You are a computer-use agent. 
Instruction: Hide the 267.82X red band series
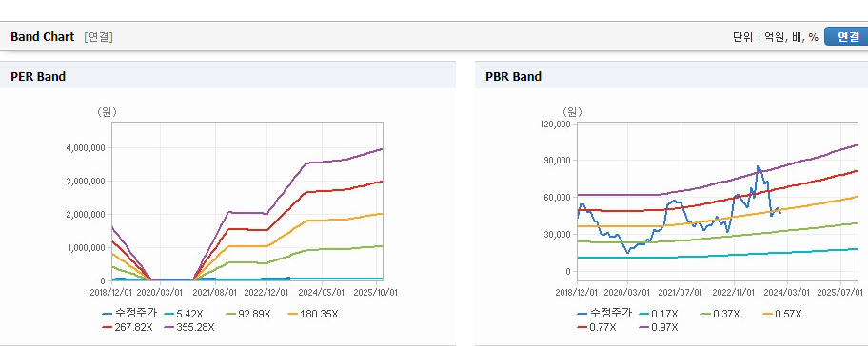click(128, 327)
